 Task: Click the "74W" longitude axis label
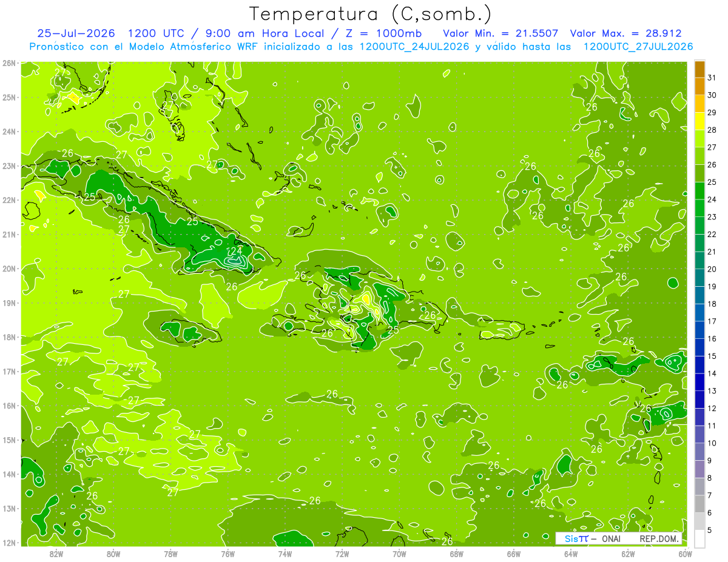tap(285, 554)
